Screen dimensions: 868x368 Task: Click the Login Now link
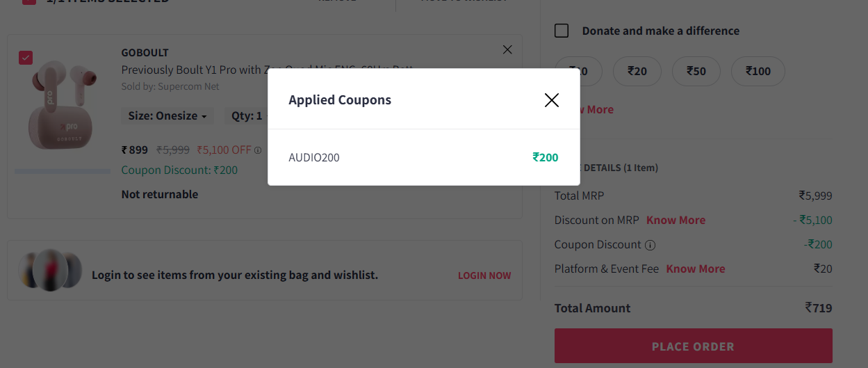coord(484,275)
